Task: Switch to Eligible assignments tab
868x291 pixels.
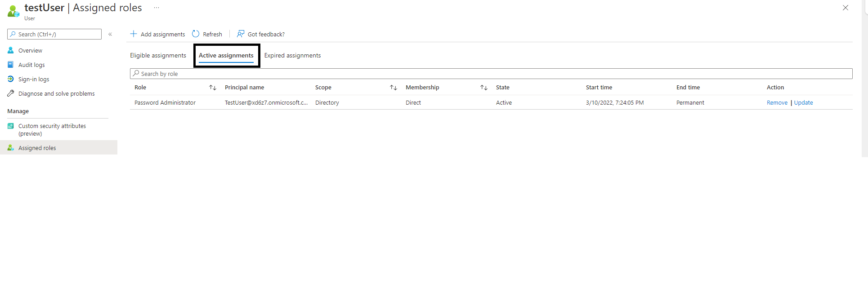Action: pos(158,55)
